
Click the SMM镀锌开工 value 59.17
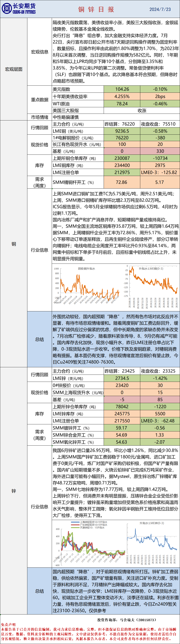point(122,428)
